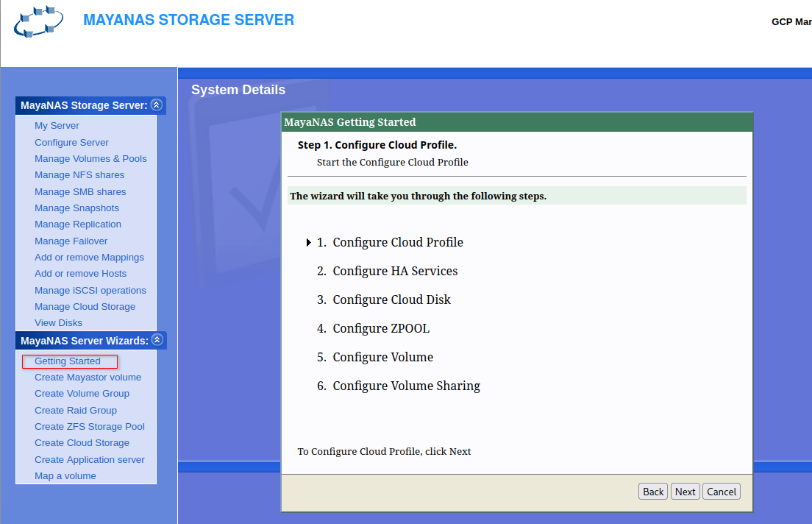Collapse the MayaNAS Storage Server panel
This screenshot has width=812, height=524.
tap(156, 105)
